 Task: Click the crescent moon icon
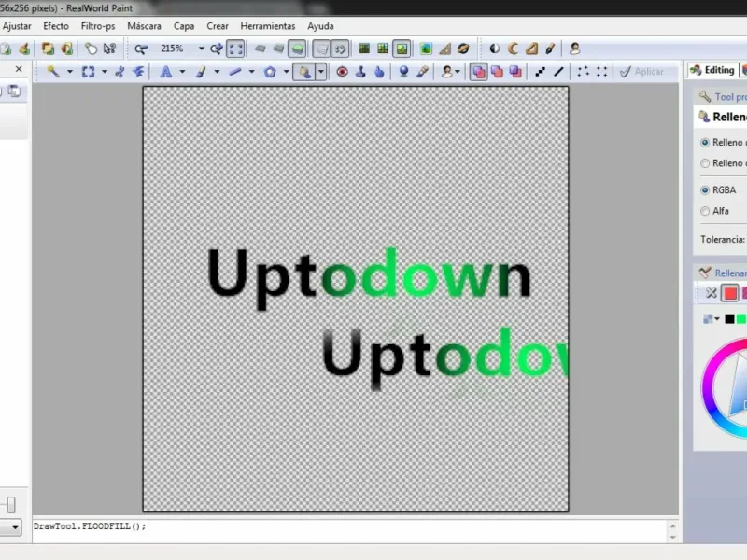(513, 49)
